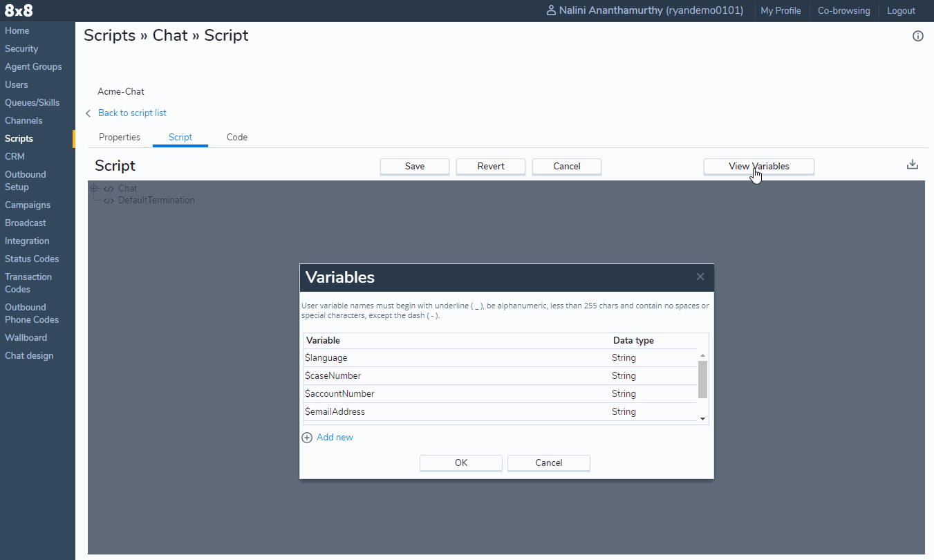Click the back chevron beside script list

coord(88,113)
